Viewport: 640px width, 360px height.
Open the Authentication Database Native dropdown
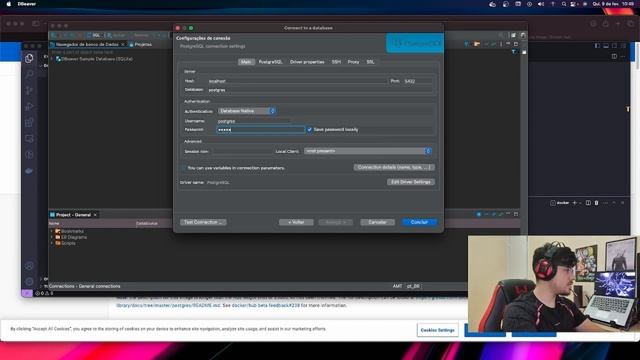(247, 111)
